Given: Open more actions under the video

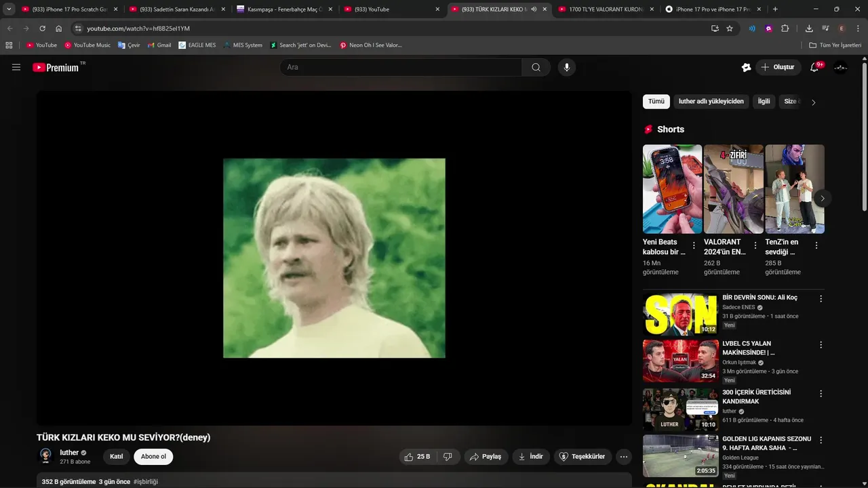Looking at the screenshot, I should 624,457.
